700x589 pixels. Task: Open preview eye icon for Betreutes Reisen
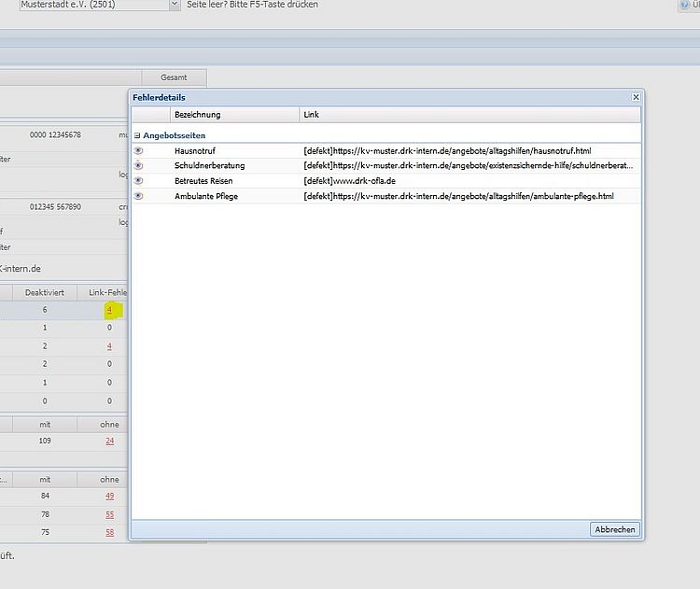point(139,180)
